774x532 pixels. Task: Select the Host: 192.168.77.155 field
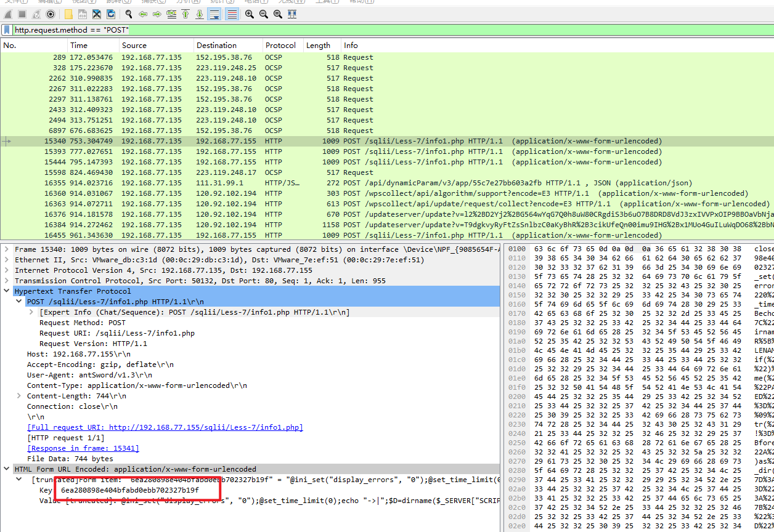pos(79,354)
